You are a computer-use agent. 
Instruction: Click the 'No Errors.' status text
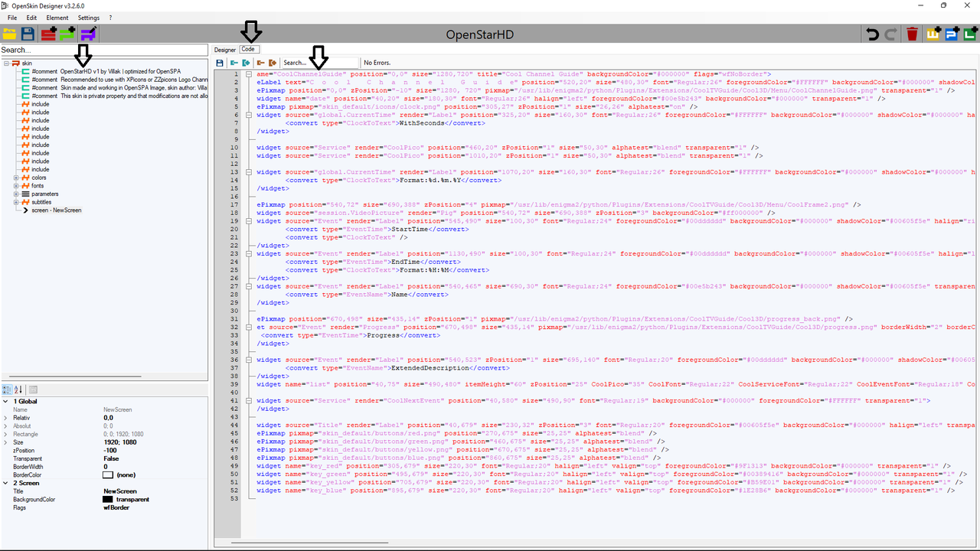(378, 63)
